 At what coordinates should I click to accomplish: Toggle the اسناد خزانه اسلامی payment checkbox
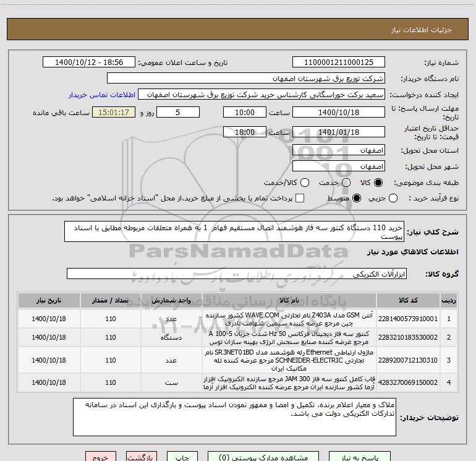pyautogui.click(x=300, y=198)
